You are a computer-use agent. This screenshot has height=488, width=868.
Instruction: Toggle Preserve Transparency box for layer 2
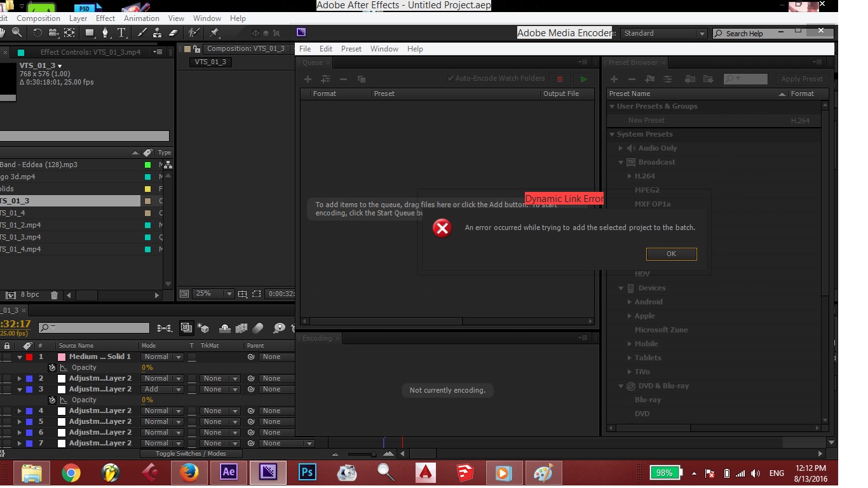point(192,378)
